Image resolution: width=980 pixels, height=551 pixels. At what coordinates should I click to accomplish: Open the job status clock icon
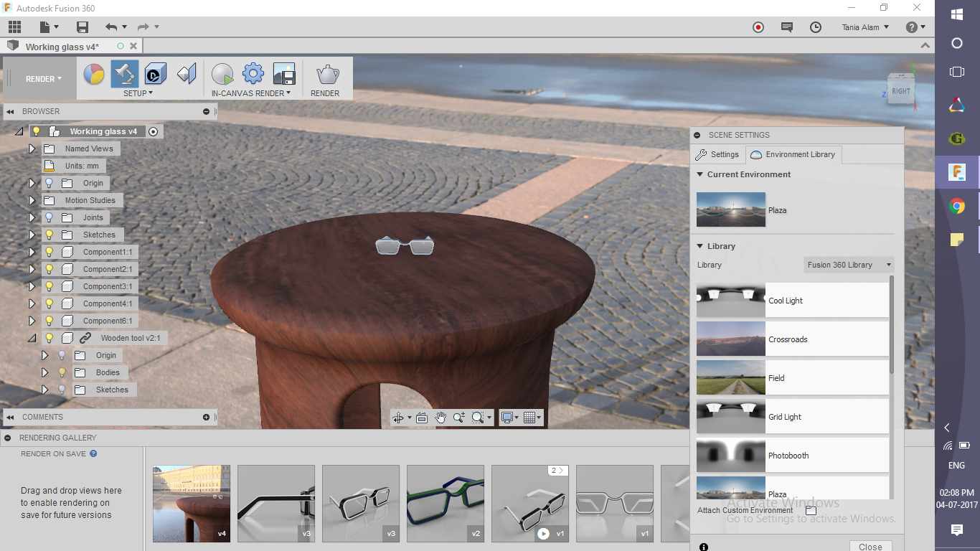pos(816,27)
